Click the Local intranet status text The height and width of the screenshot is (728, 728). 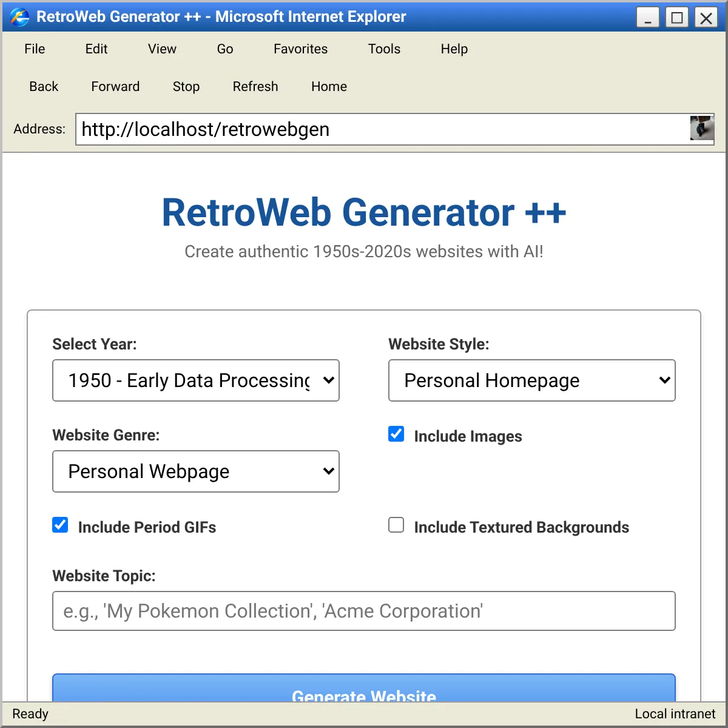coord(675,714)
